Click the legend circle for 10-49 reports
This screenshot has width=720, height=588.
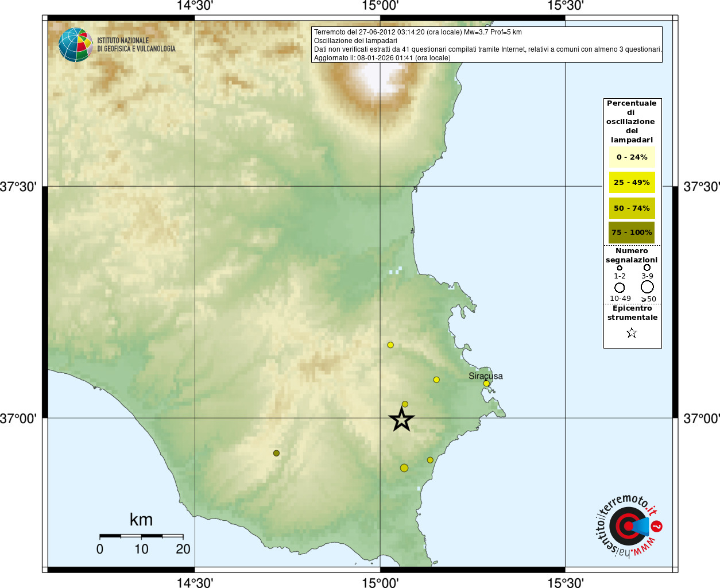[620, 287]
